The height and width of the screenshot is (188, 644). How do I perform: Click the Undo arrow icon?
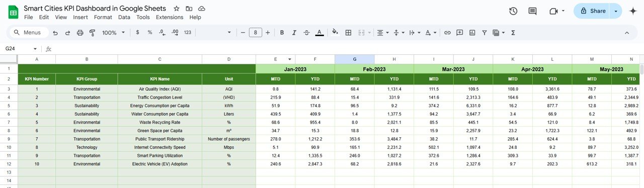pyautogui.click(x=55, y=33)
